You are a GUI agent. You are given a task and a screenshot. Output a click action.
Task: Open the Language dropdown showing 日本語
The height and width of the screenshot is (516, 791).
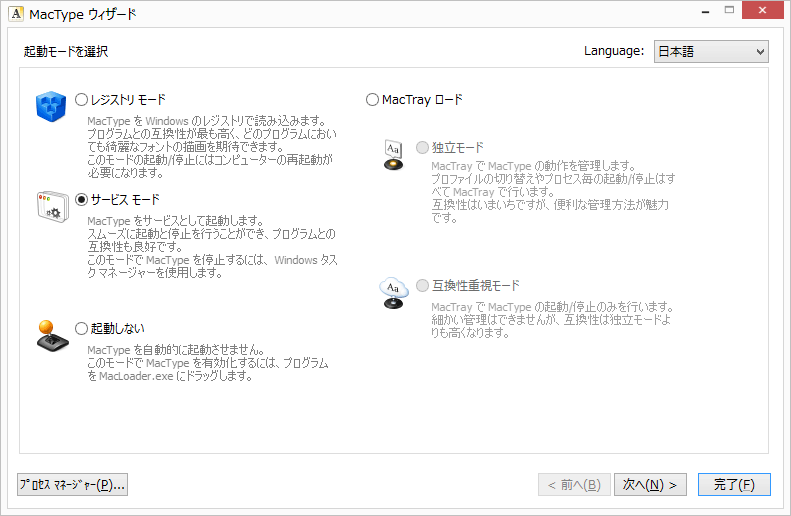[711, 51]
